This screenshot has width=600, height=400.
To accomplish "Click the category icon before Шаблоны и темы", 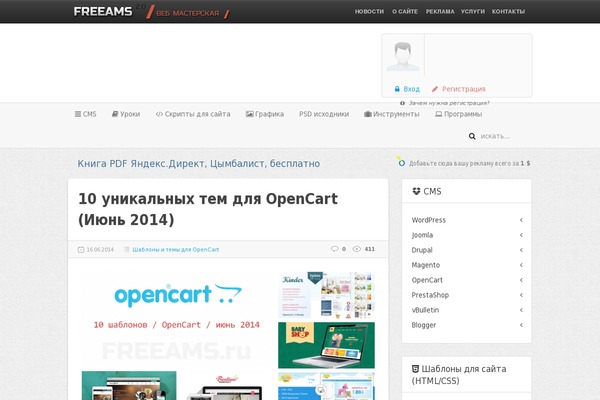I will [127, 250].
